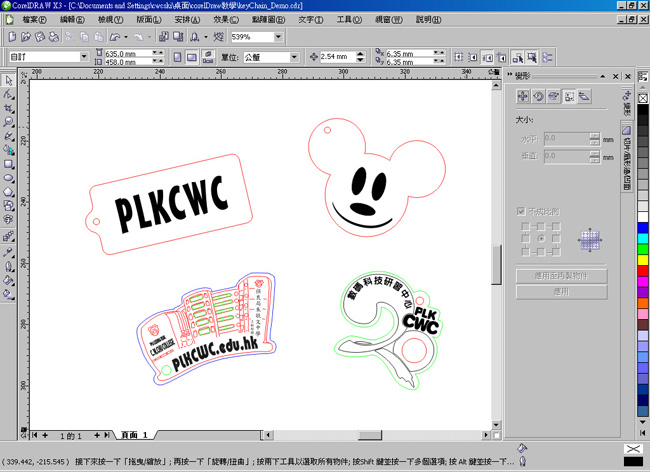Select the Interactive Blend tool
Image resolution: width=650 pixels, height=472 pixels.
tap(8, 237)
